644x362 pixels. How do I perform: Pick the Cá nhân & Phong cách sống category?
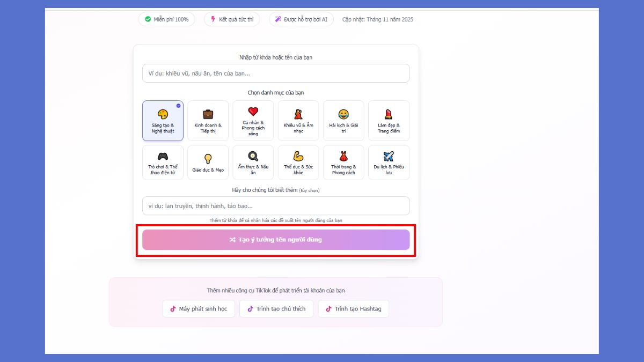pyautogui.click(x=253, y=121)
